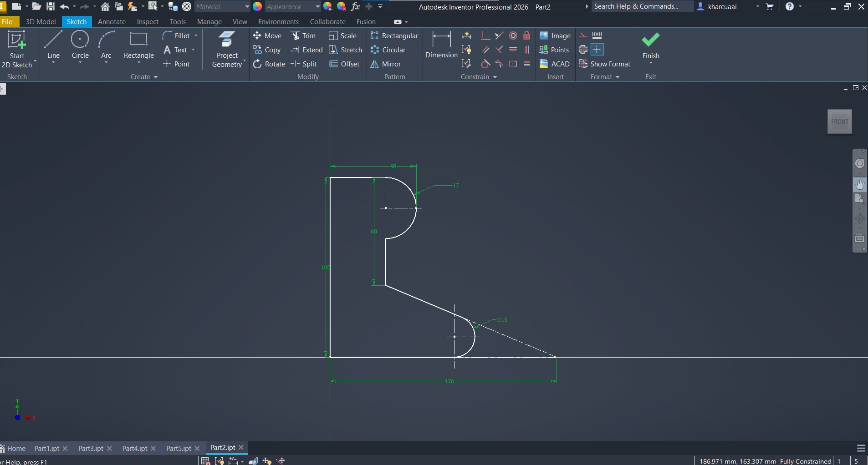Select the Circle sketch tool
Viewport: 868px width, 465px height.
tap(80, 45)
